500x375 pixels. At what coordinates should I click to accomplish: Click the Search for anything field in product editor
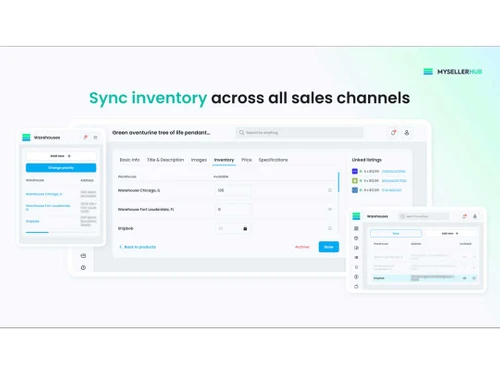click(300, 133)
